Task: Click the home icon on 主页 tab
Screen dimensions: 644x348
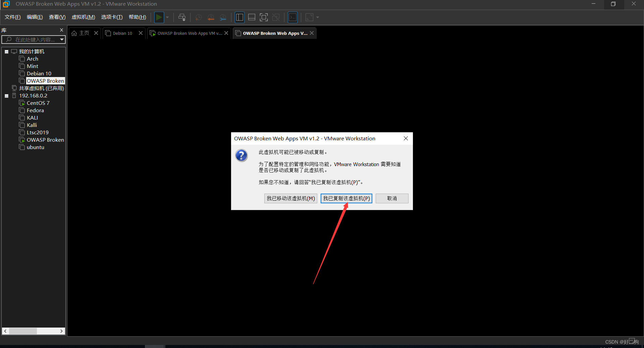Action: click(x=74, y=33)
